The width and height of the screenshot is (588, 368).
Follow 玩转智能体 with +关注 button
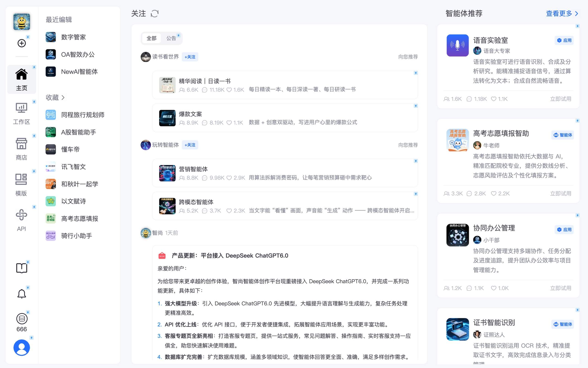190,145
